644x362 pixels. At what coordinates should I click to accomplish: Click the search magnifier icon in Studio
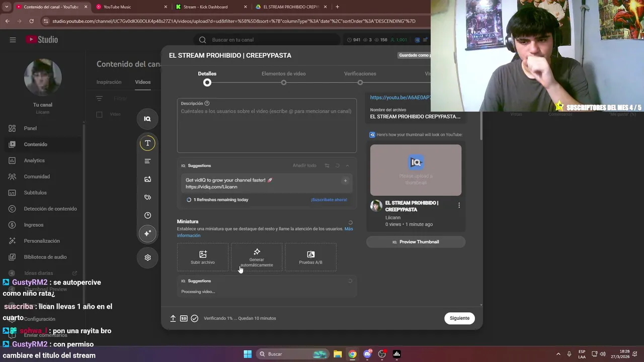point(202,40)
